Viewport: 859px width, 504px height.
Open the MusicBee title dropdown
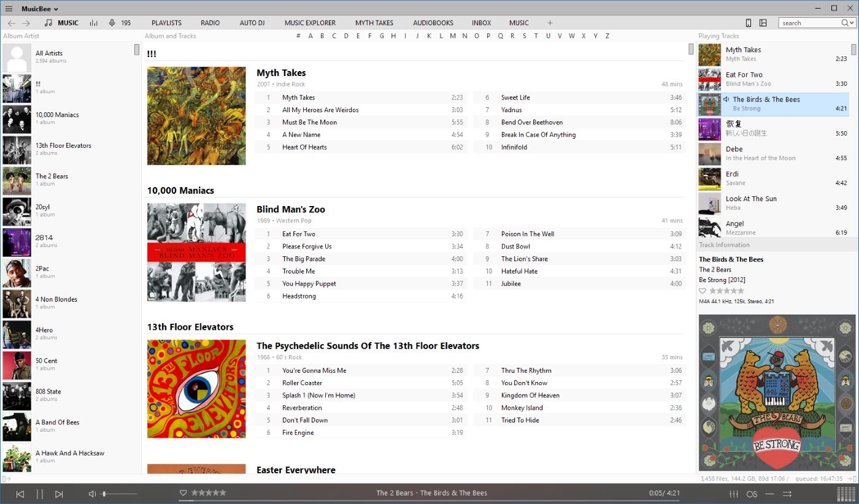[40, 9]
